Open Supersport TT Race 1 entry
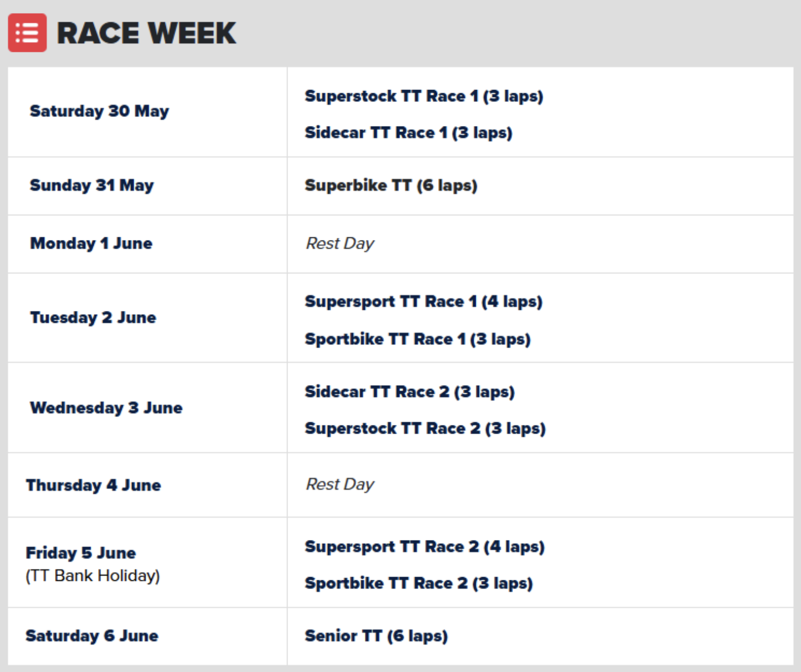The image size is (801, 672). 423,302
